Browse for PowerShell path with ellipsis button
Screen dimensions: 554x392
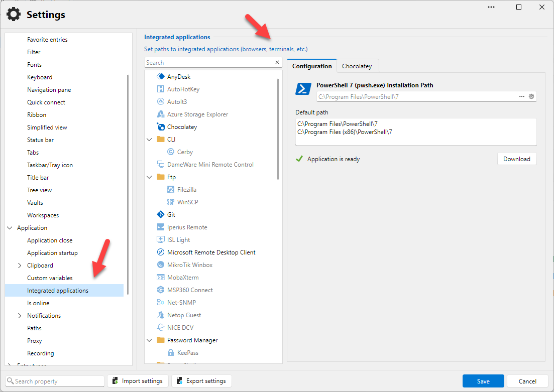coord(521,96)
